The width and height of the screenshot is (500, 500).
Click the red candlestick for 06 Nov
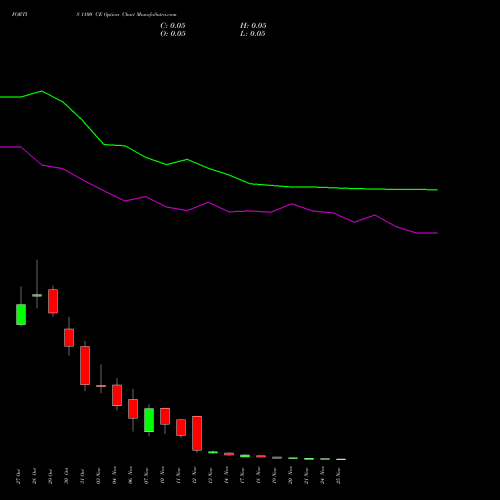point(133,409)
